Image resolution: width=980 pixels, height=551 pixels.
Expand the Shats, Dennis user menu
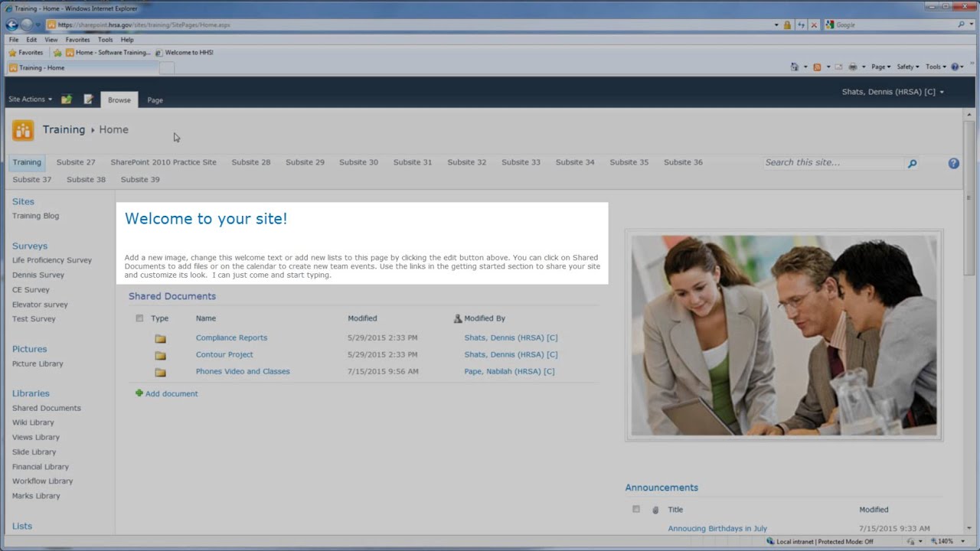click(x=893, y=92)
